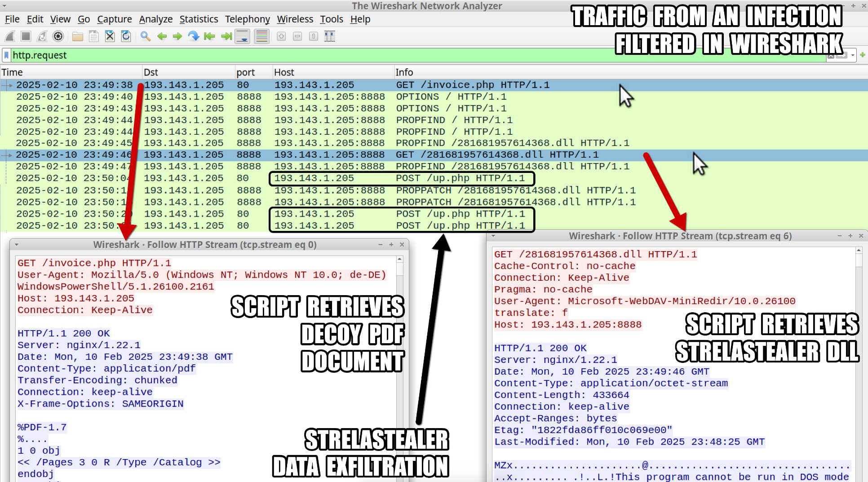Sort by the Info column header
This screenshot has height=482, width=868.
[631, 72]
